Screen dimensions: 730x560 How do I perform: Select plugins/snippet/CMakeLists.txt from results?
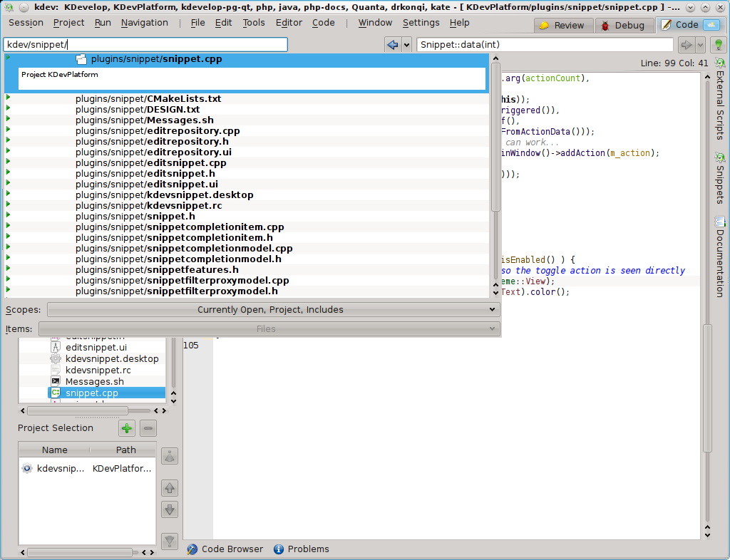(x=247, y=98)
